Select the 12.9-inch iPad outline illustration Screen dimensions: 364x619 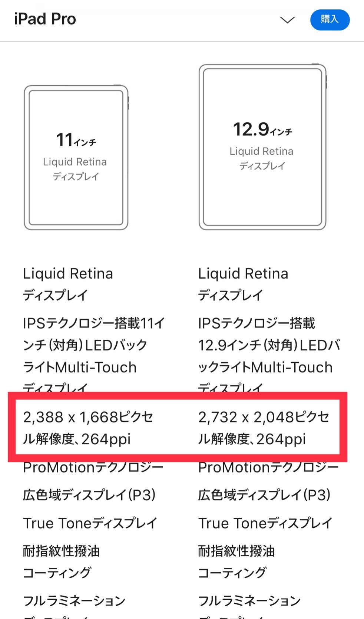[263, 147]
